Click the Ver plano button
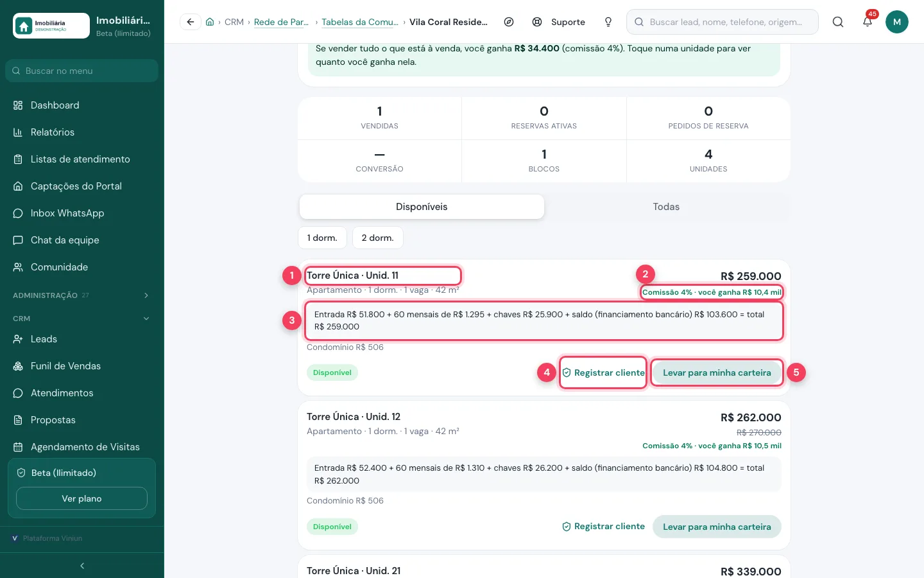 tap(81, 498)
